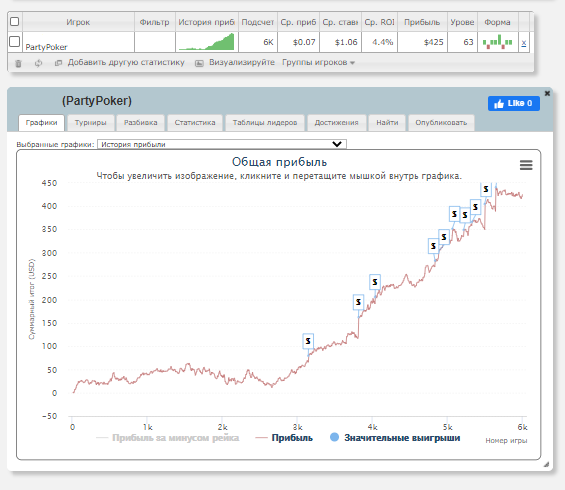Screen dimensions: 565x490
Task: Remove the PartyPoker row with x link
Action: coord(524,43)
